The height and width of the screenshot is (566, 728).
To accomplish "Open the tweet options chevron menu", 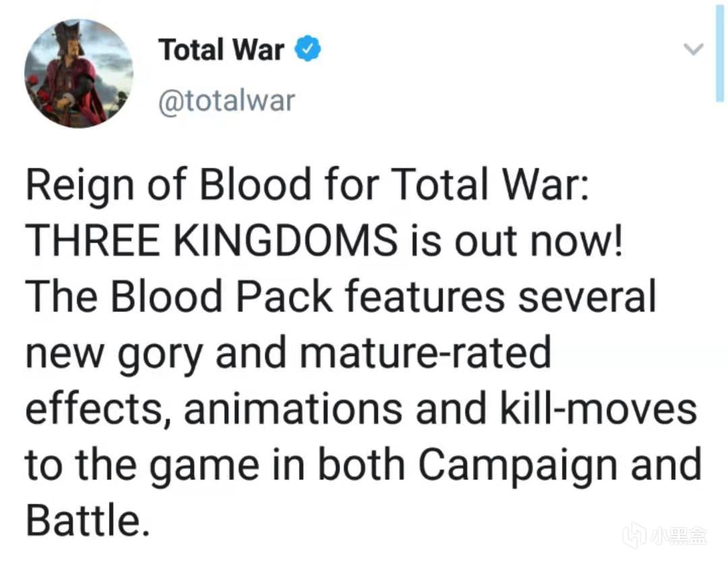I will click(693, 49).
